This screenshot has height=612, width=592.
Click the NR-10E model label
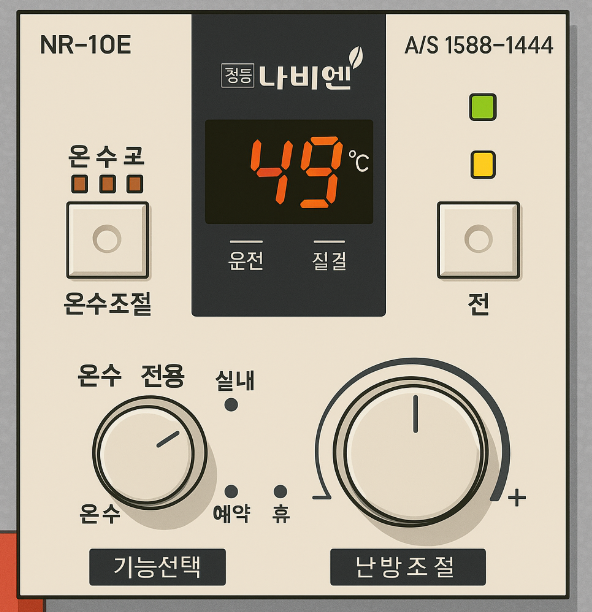[x=85, y=45]
